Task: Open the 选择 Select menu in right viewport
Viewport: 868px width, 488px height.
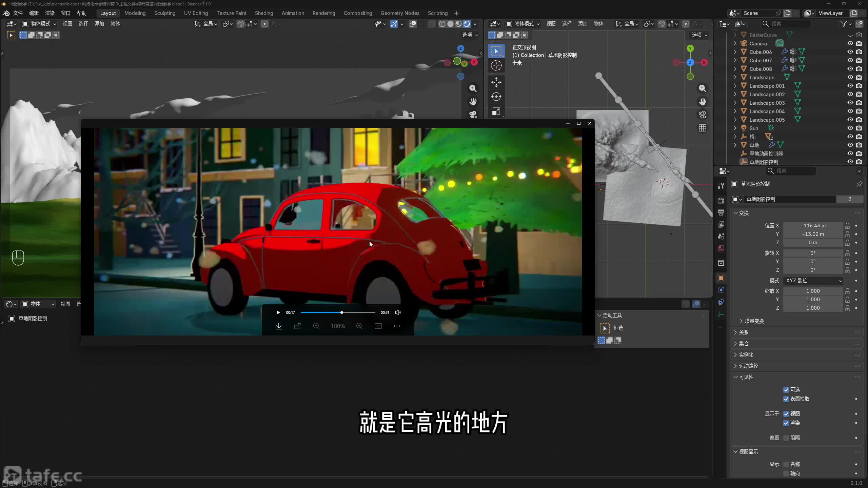Action: (x=567, y=24)
